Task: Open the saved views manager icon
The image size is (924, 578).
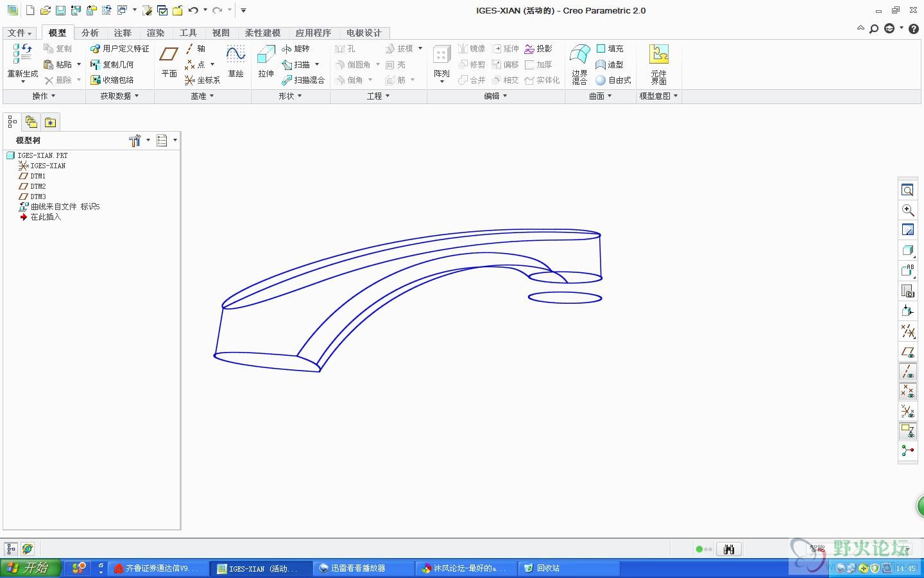Action: tap(907, 291)
